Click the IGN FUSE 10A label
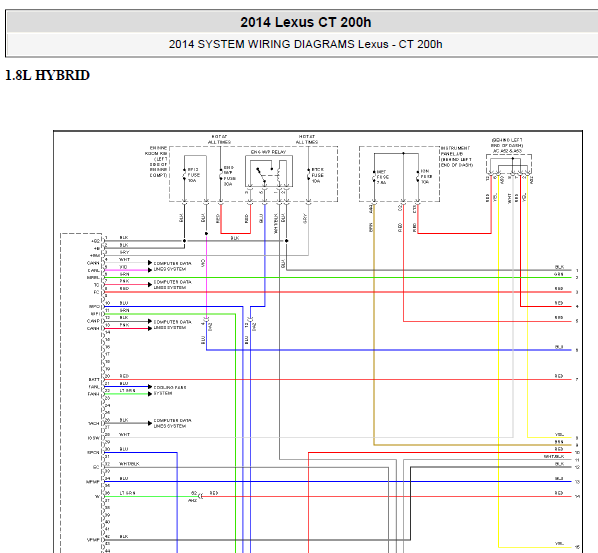 pyautogui.click(x=426, y=177)
